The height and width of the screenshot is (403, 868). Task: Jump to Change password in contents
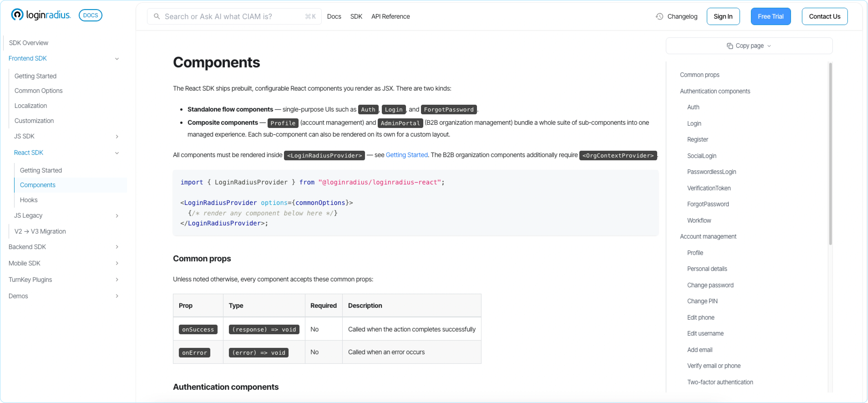[x=710, y=285]
